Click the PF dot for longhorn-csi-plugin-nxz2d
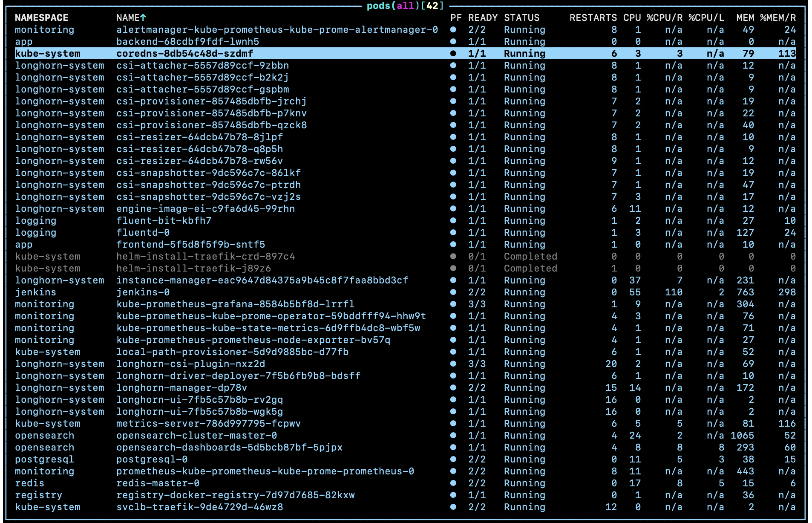Image resolution: width=812 pixels, height=523 pixels. pos(453,364)
